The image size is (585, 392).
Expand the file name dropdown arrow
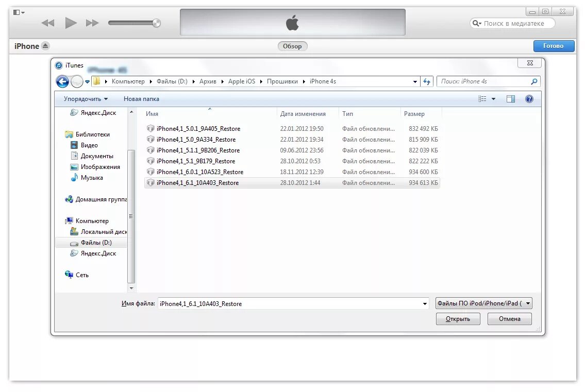[x=425, y=303]
